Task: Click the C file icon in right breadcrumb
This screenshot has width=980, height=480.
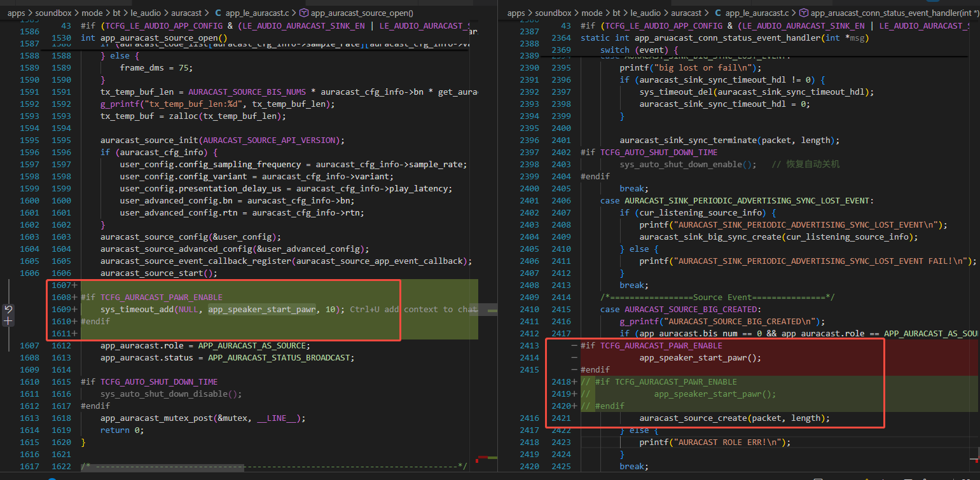Action: coord(718,13)
